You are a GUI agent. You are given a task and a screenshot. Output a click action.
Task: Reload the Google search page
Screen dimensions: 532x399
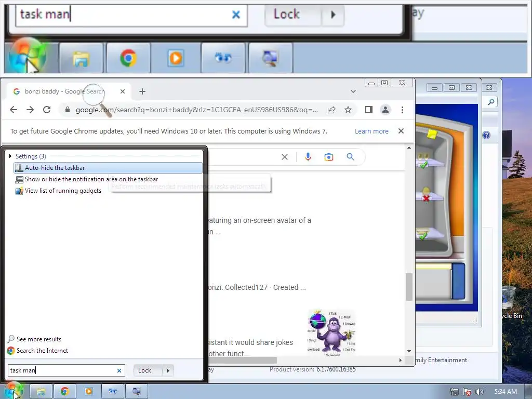pos(47,110)
